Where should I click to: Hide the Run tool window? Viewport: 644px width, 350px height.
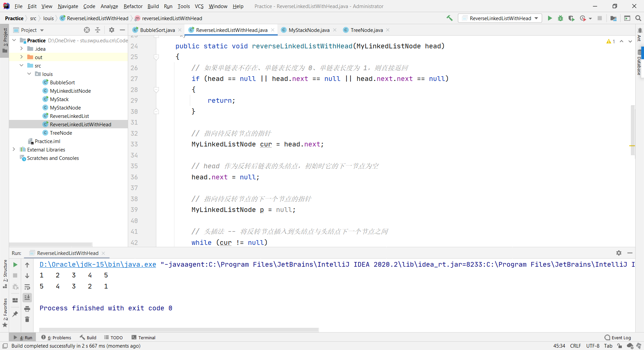point(630,253)
